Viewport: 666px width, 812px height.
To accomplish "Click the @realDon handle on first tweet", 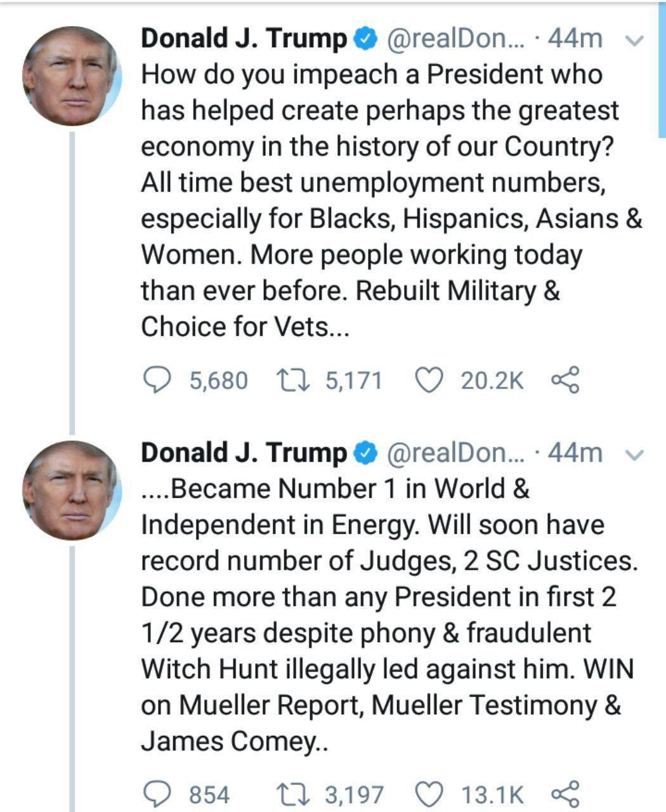I will [x=455, y=39].
